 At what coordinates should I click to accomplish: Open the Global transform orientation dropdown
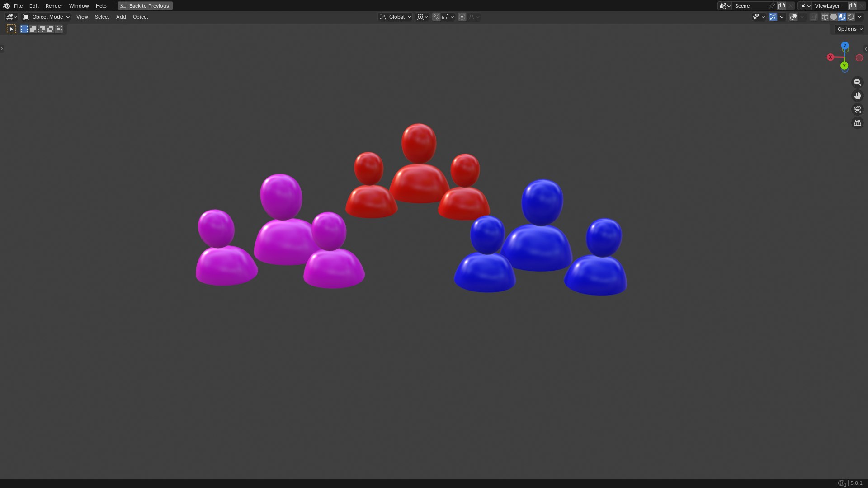396,17
